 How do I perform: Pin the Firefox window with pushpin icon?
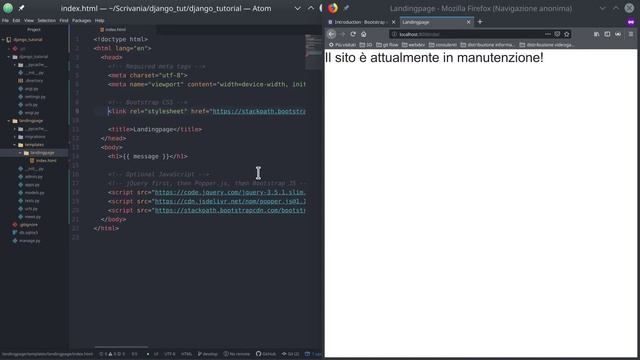click(x=346, y=8)
